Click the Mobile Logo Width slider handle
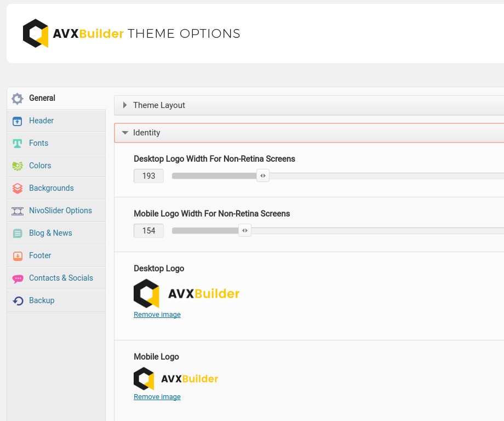Screen dimensions: 504x421 [245, 231]
